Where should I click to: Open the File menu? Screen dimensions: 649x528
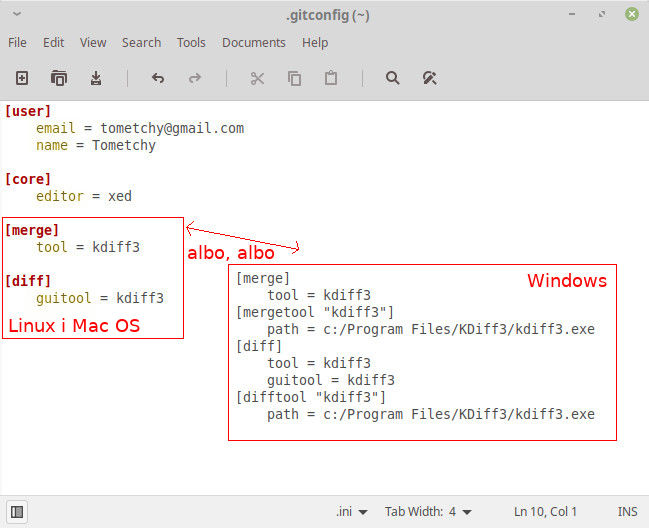click(x=17, y=43)
